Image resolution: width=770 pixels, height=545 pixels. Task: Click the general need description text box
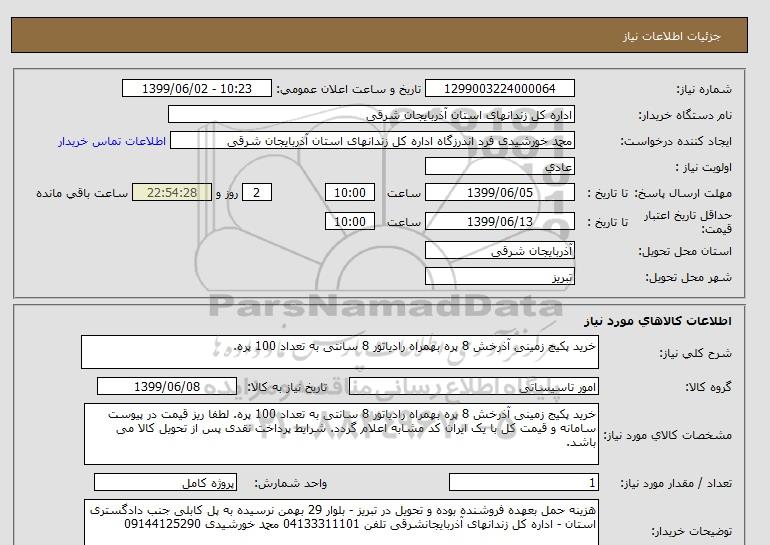(x=340, y=352)
